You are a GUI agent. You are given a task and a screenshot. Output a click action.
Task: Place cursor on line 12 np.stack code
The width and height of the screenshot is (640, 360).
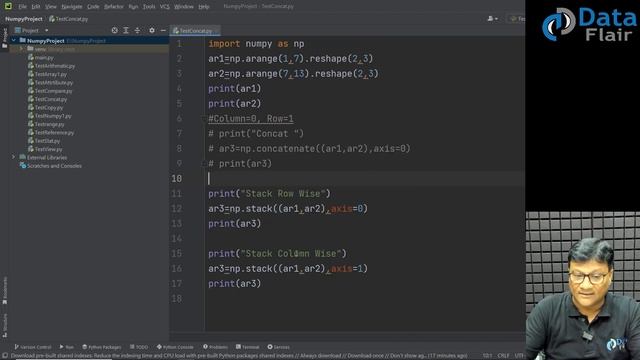[x=288, y=209]
